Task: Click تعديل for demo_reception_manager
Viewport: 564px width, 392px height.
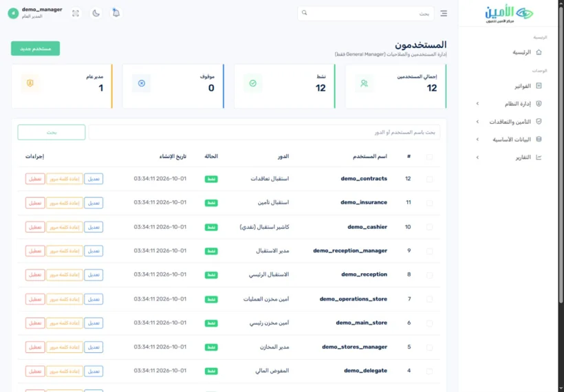Action: point(94,250)
